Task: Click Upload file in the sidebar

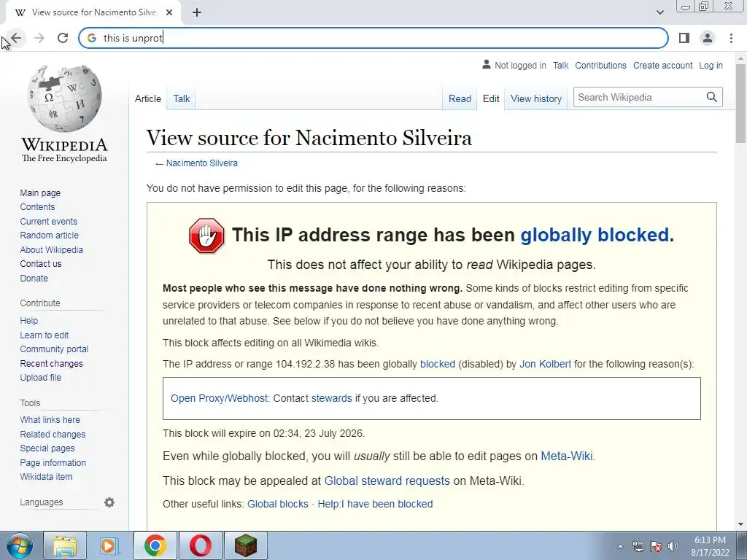Action: coord(41,377)
